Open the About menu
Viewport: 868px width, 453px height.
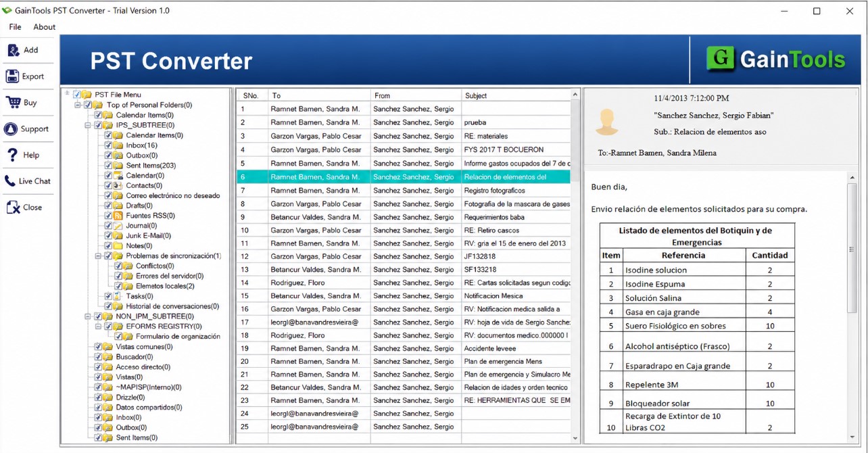point(45,27)
